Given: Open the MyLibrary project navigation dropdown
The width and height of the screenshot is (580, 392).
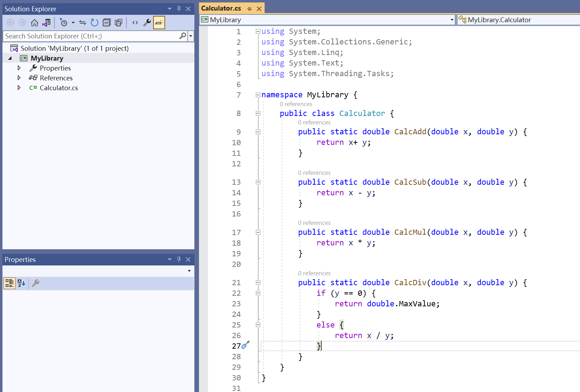Looking at the screenshot, I should (x=452, y=20).
